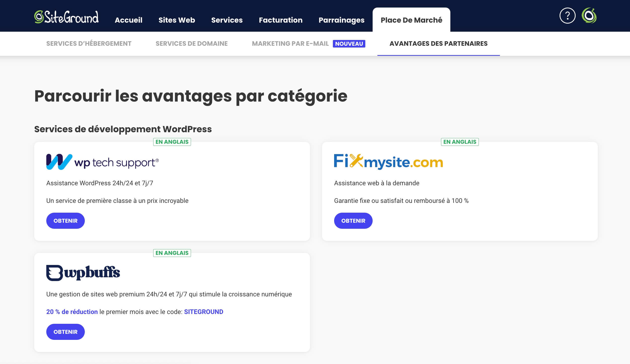Click EN ANGLAIS badge on Fixmysite card
This screenshot has width=630, height=364.
tap(460, 142)
